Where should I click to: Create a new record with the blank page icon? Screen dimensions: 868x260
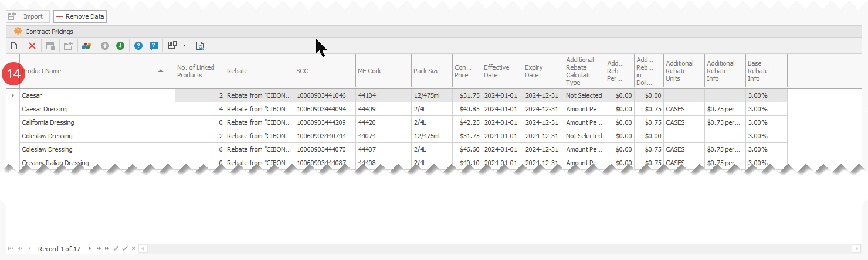(x=15, y=46)
